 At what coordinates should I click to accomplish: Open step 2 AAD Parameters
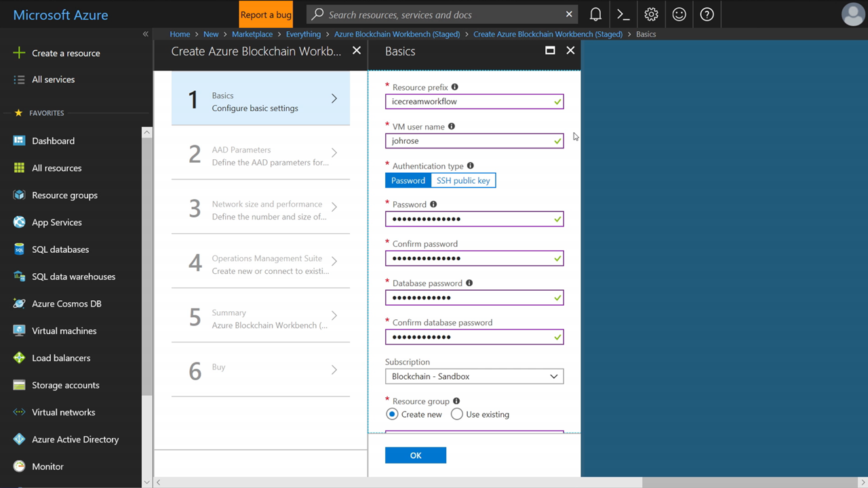coord(260,152)
